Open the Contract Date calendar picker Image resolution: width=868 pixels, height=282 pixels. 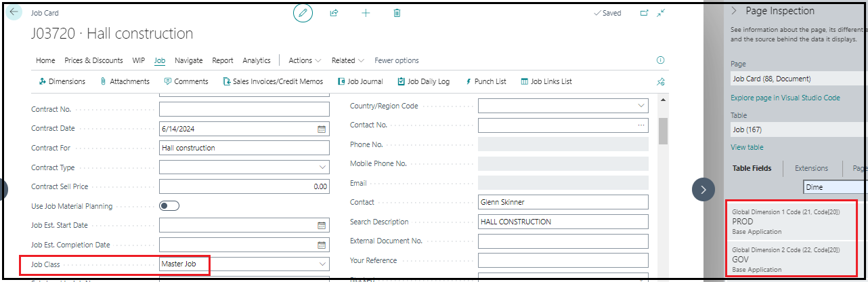pyautogui.click(x=322, y=129)
